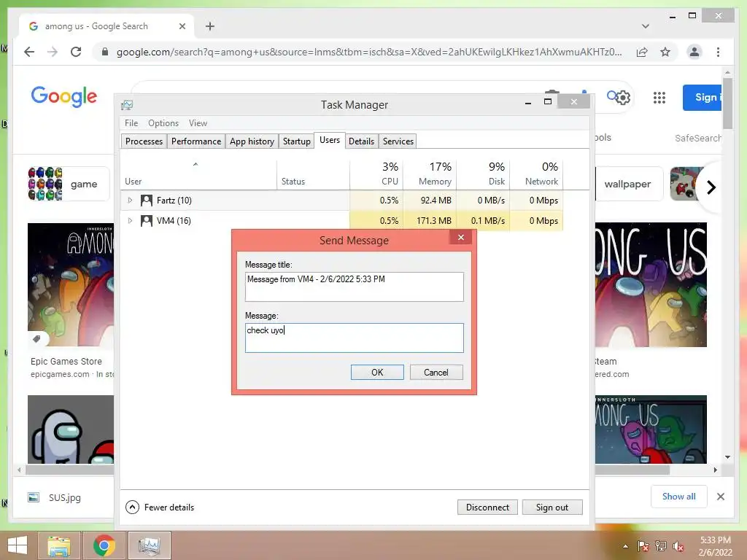The width and height of the screenshot is (747, 560).
Task: Click the 171.3 MB memory cell for VM4
Action: (430, 220)
